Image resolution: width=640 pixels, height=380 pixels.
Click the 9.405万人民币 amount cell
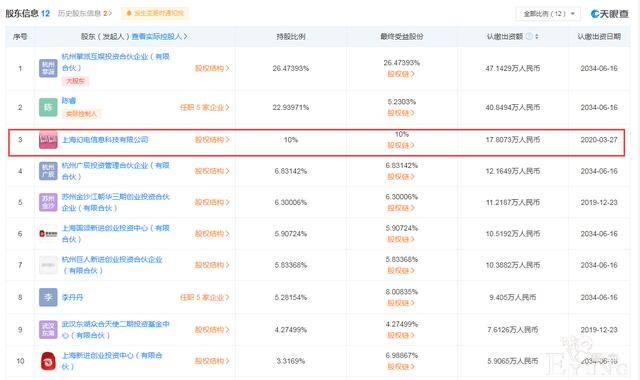(x=513, y=297)
